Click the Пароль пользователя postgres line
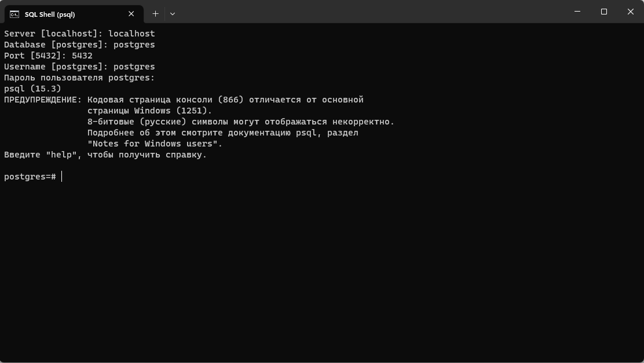The image size is (644, 363). tap(79, 78)
